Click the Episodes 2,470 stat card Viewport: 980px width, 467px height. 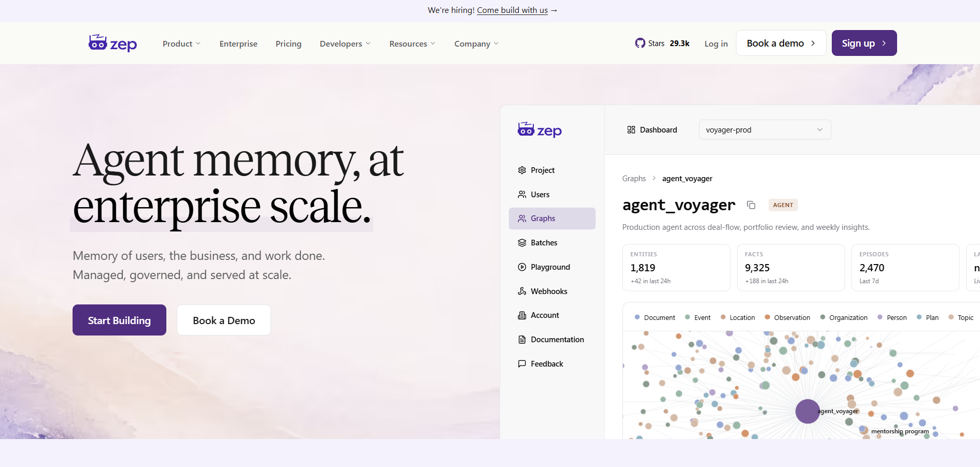[x=905, y=268]
